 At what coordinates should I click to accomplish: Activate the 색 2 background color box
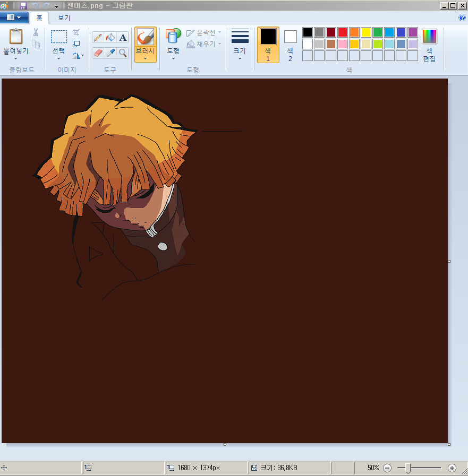(x=290, y=45)
